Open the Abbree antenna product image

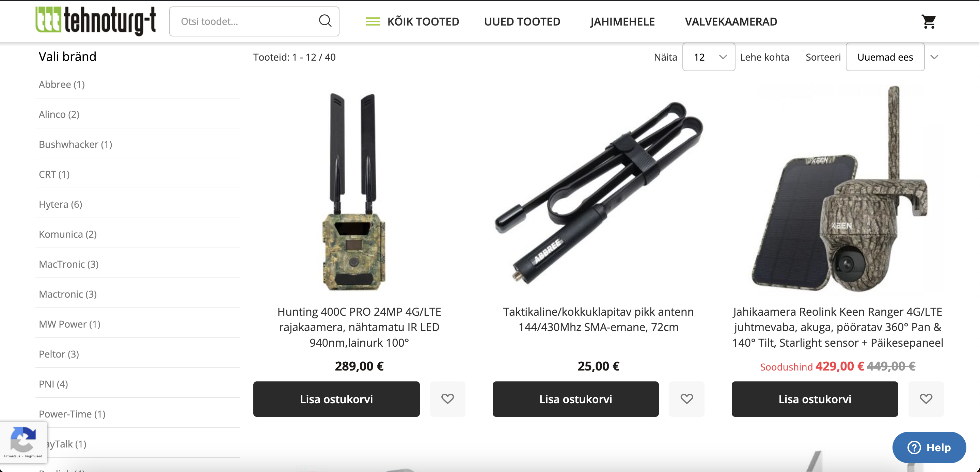[x=598, y=192]
